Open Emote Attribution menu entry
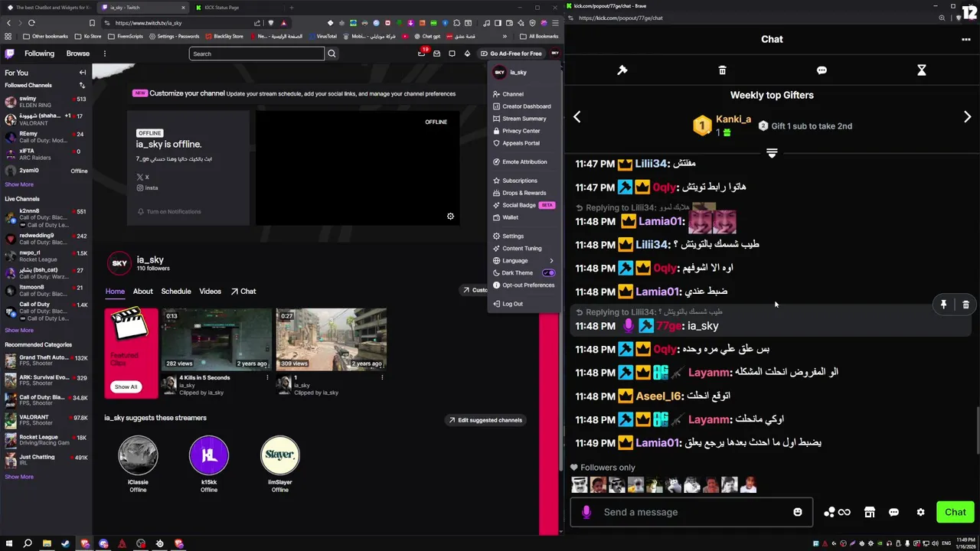This screenshot has height=551, width=980. point(524,162)
